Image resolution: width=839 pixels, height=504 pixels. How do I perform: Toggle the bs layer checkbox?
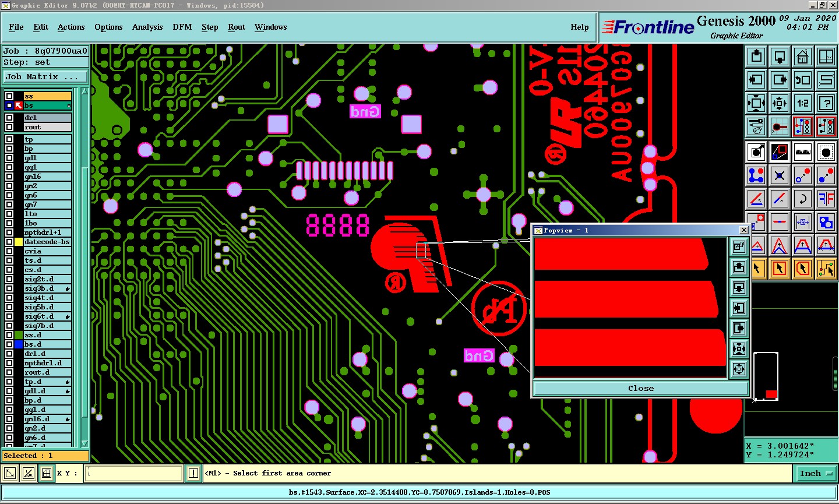[x=9, y=105]
